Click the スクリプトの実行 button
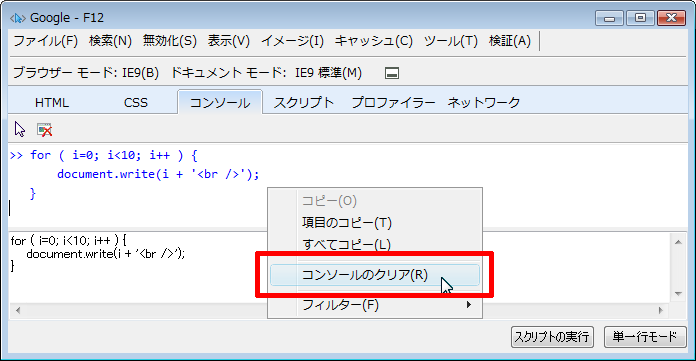The width and height of the screenshot is (696, 361). [552, 337]
